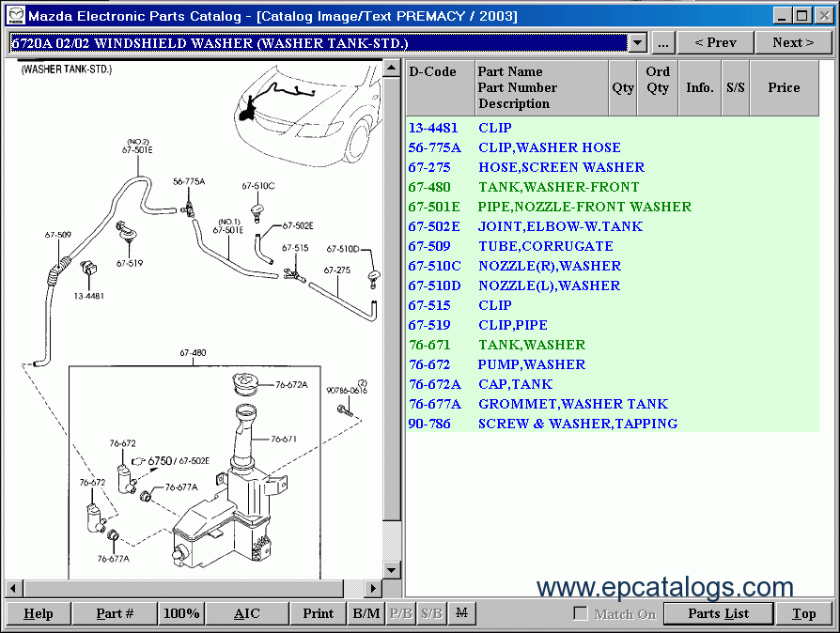
Task: Click the 67-480 label above the tank box
Action: click(x=193, y=353)
